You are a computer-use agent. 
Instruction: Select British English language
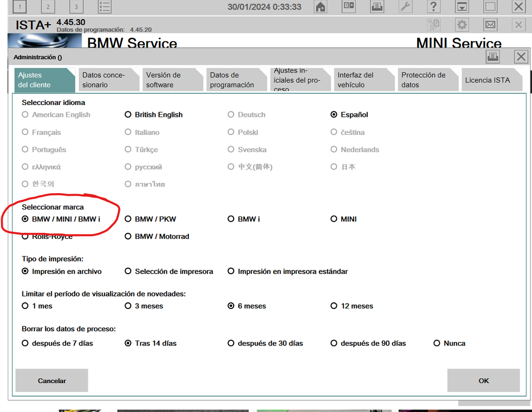[154, 114]
